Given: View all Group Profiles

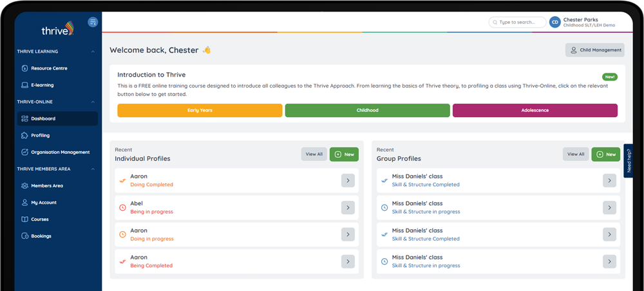Looking at the screenshot, I should 576,155.
